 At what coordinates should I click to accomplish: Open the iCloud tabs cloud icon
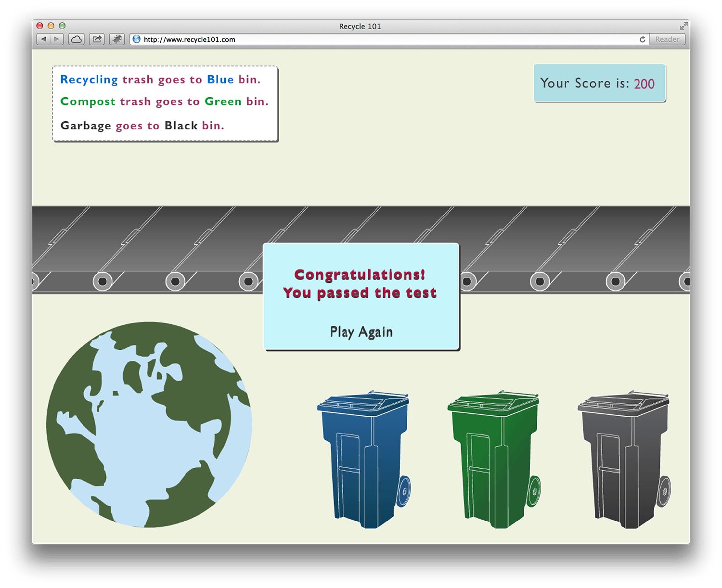pos(77,39)
